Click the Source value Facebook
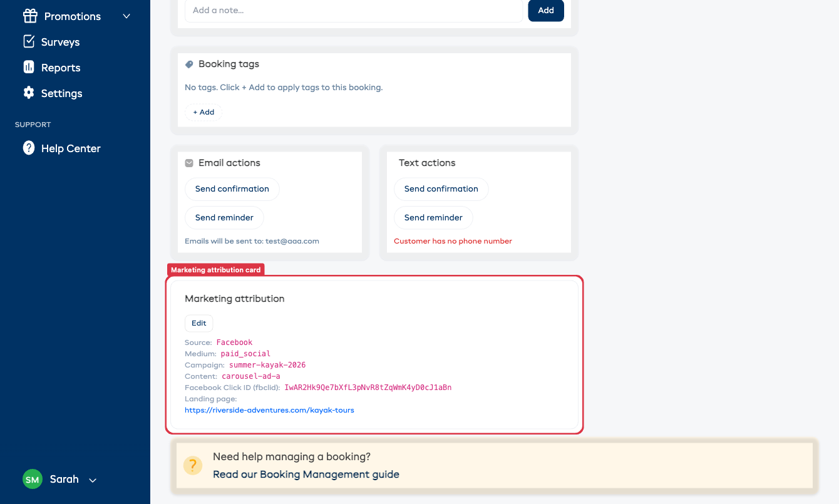 tap(234, 342)
